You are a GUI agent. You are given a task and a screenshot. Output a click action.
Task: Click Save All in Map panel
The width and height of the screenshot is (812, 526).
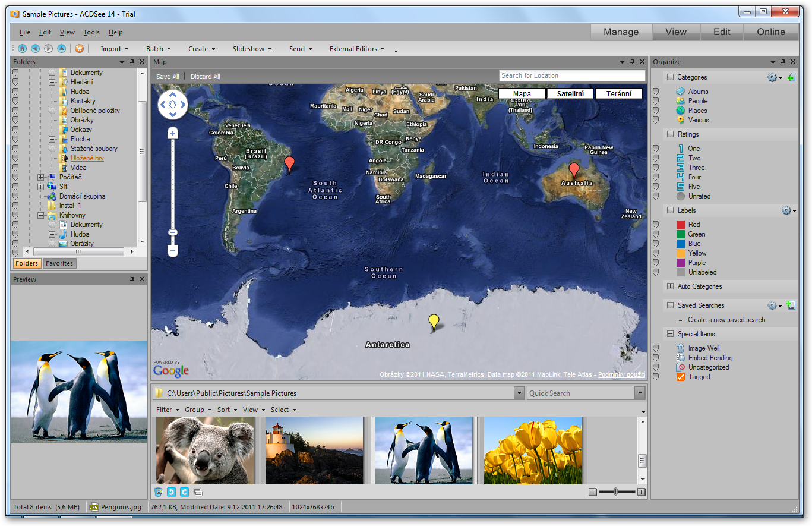coord(168,77)
